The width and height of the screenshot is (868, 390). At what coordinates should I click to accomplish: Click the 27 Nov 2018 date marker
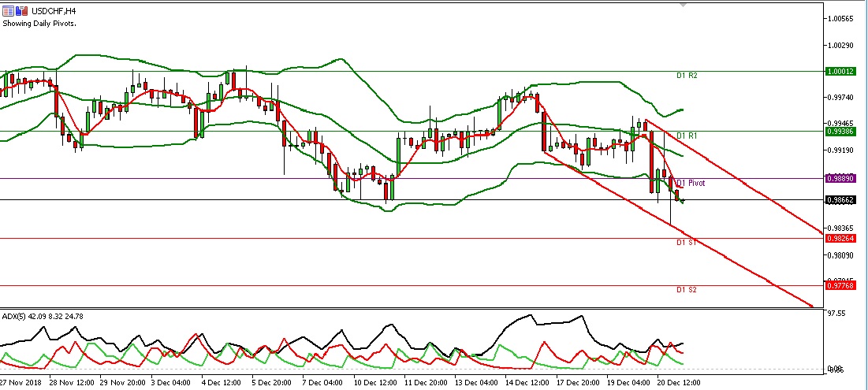(x=22, y=383)
